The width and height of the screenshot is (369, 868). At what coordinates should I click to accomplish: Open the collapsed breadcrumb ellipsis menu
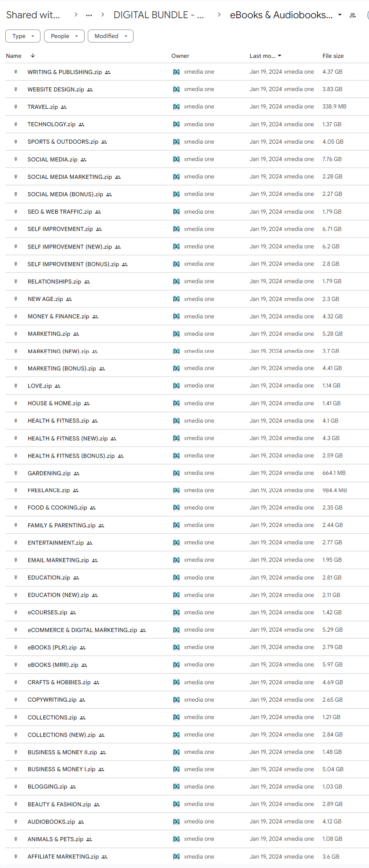coord(89,15)
